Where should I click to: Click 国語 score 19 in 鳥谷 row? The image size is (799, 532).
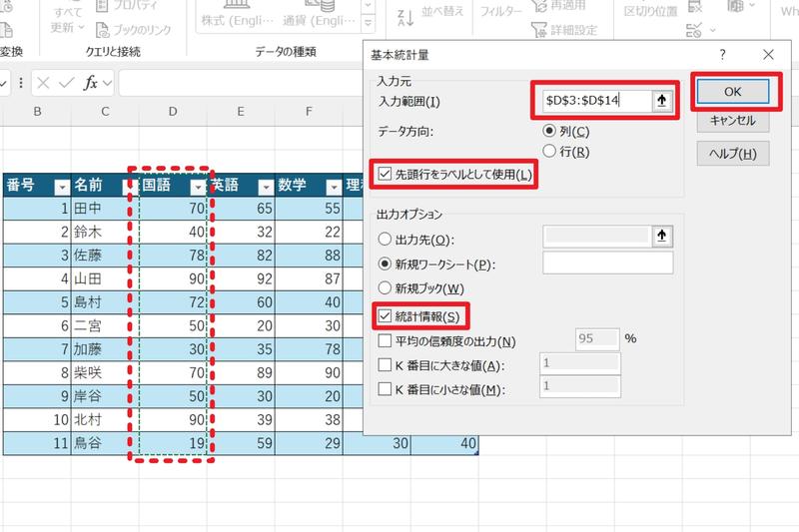(x=173, y=443)
